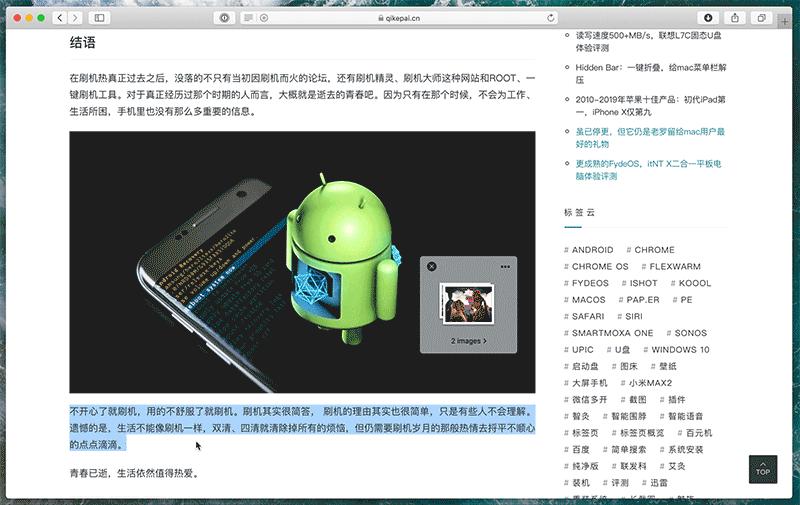Select the U盘 tag

pyautogui.click(x=618, y=350)
